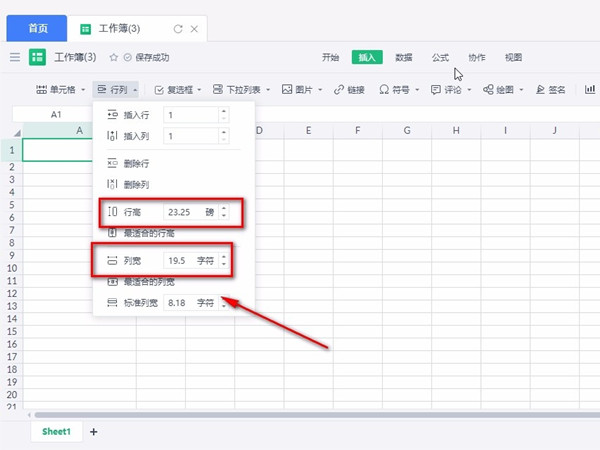This screenshot has height=450, width=600.
Task: Open the 下拉列表 dropdown list menu
Action: click(x=243, y=90)
